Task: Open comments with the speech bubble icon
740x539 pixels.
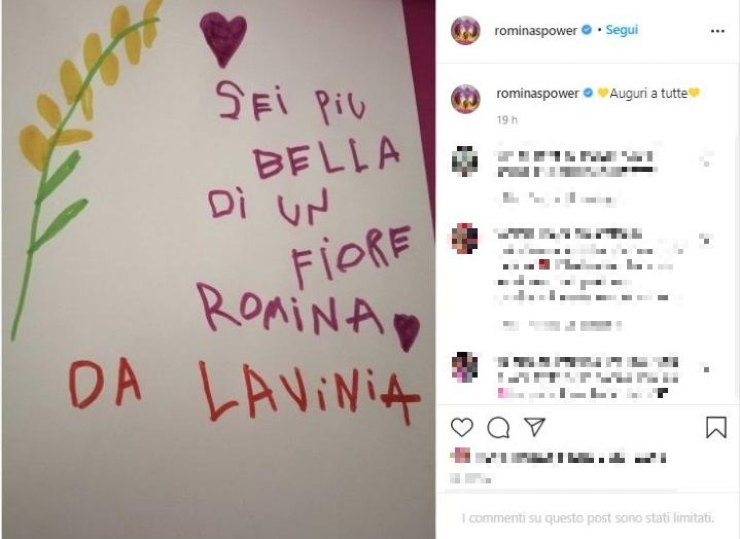Action: 498,428
